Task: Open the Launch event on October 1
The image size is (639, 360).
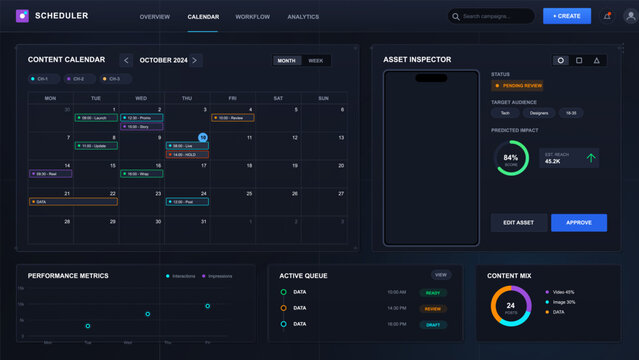Action: (96, 118)
